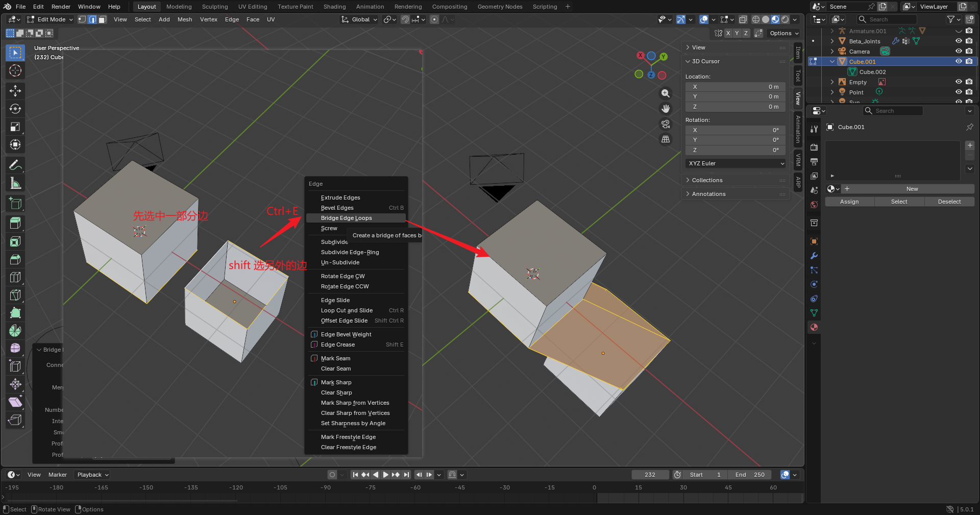Open the viewport shading options dropdown
Image resolution: width=980 pixels, height=515 pixels.
coord(795,19)
